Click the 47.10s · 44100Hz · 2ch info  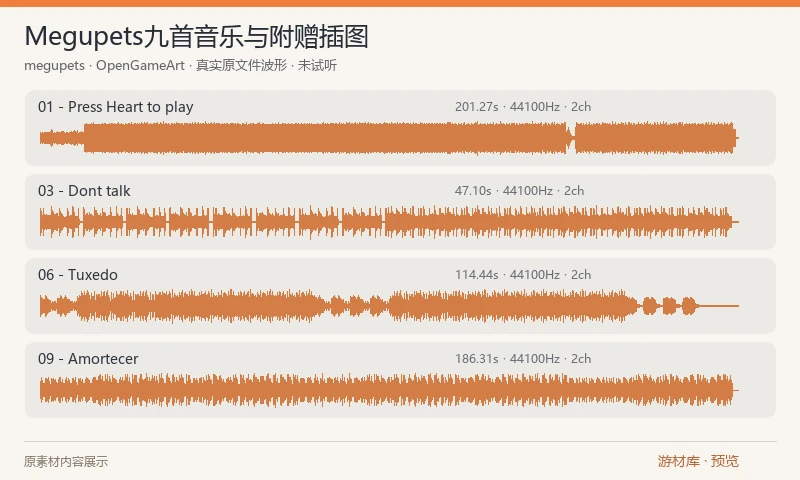pos(519,191)
